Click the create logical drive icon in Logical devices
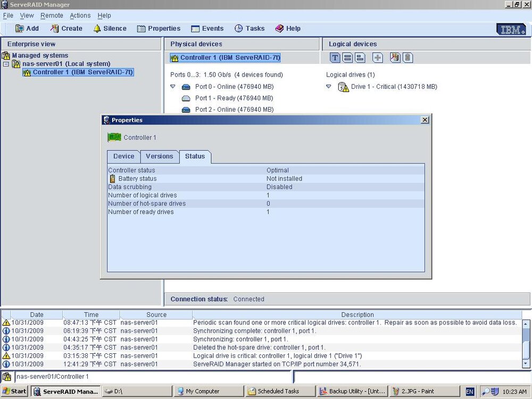Viewport: 532px width, 399px height. point(395,57)
